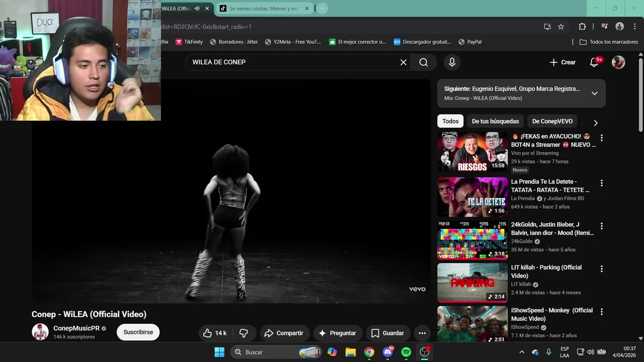Open the 24kGoldn Mood thumbnail

point(472,240)
